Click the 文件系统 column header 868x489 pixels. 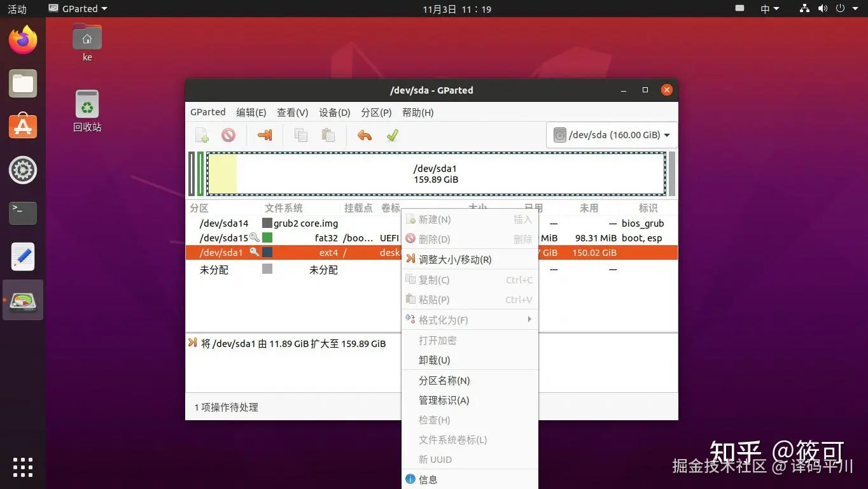click(x=284, y=208)
